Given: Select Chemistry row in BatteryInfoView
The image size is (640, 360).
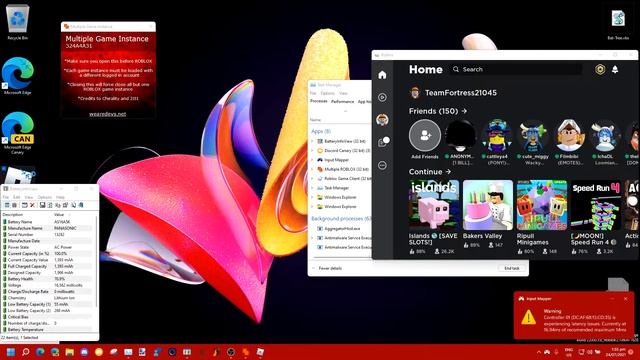Looking at the screenshot, I should click(x=48, y=298).
